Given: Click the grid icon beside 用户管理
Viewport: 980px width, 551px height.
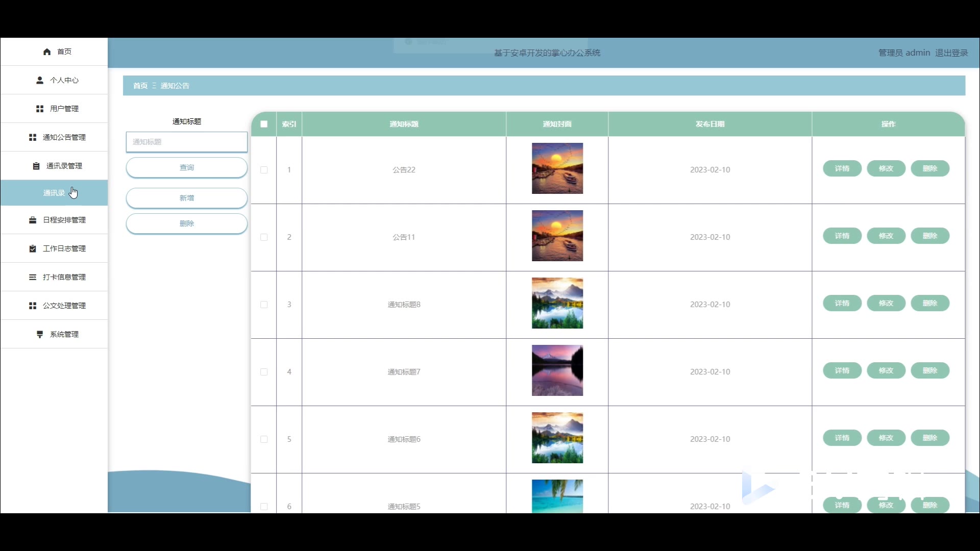Looking at the screenshot, I should [x=40, y=109].
